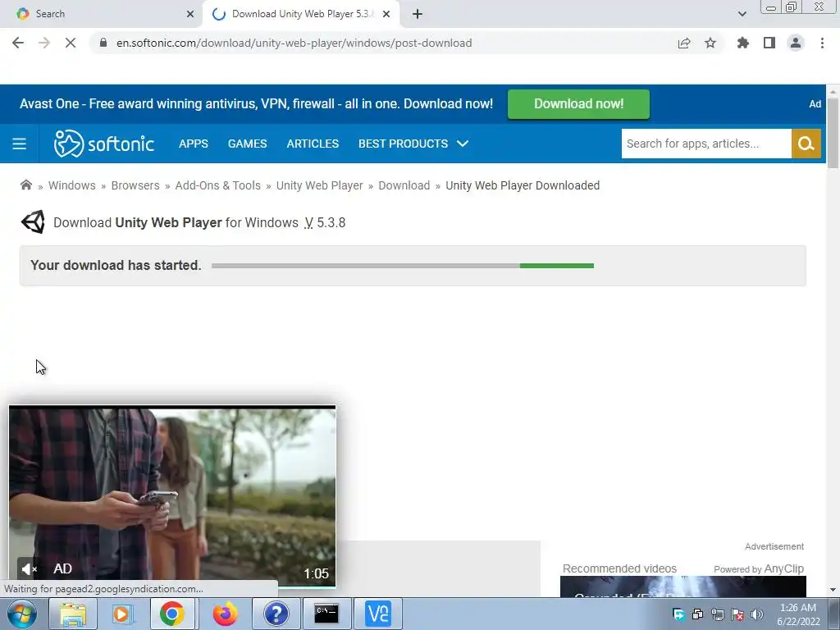
Task: Launch Firefox from the taskbar
Action: point(225,614)
